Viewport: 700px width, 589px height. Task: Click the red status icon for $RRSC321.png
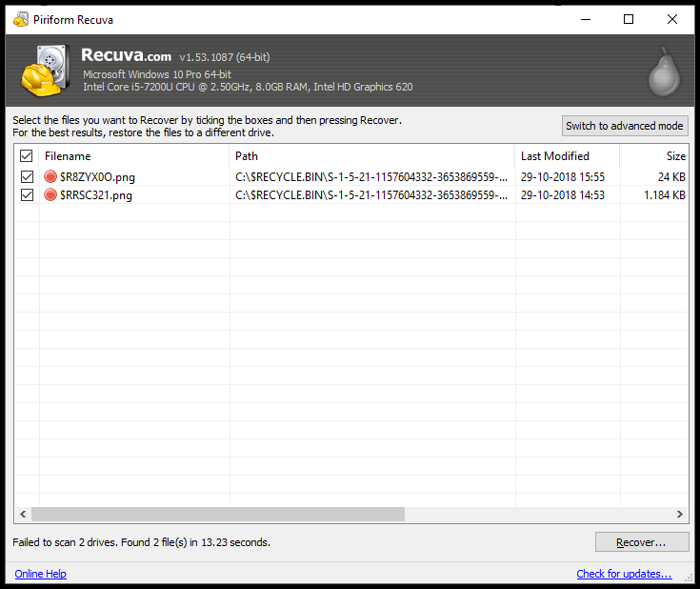(x=50, y=195)
